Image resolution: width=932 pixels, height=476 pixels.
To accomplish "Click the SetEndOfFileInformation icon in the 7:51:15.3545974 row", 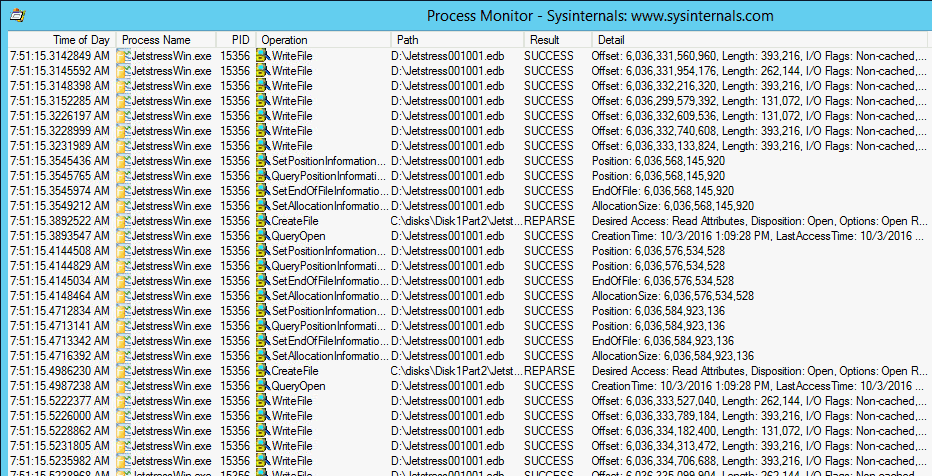I will (263, 191).
